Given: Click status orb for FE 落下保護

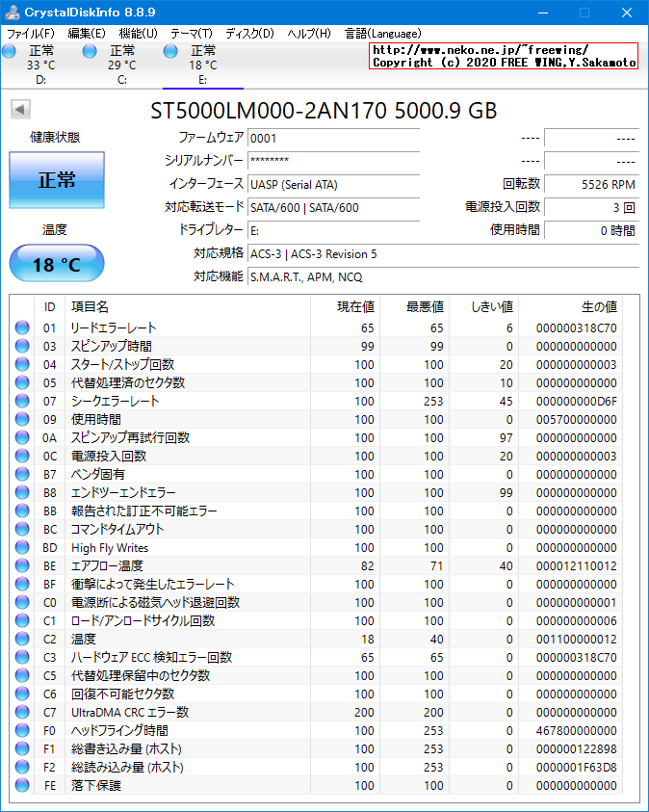Looking at the screenshot, I should [x=22, y=785].
